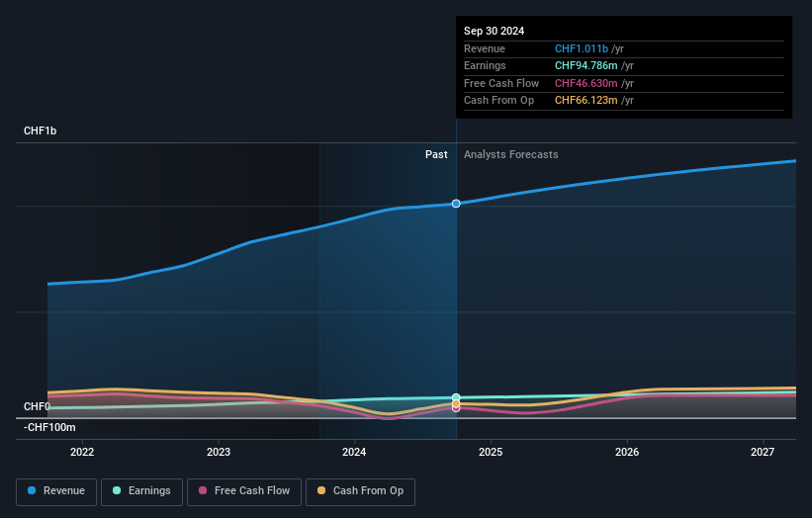Click the 2022 x-axis label
The height and width of the screenshot is (518, 812).
tap(82, 453)
